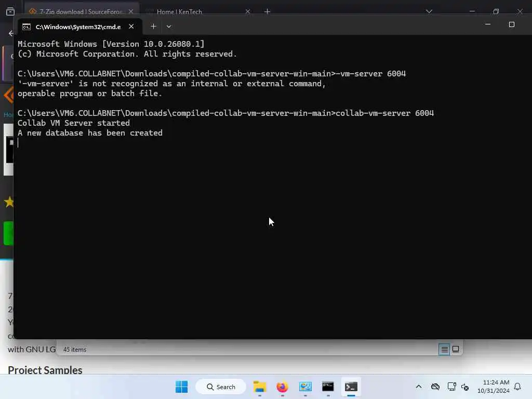Viewport: 532px width, 399px height.
Task: Open a new terminal tab
Action: [x=153, y=26]
